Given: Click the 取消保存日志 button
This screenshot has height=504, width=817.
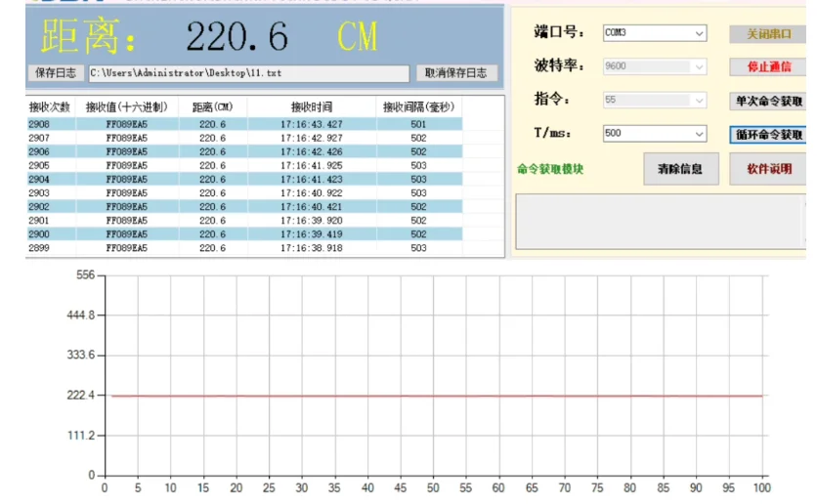Looking at the screenshot, I should 456,73.
